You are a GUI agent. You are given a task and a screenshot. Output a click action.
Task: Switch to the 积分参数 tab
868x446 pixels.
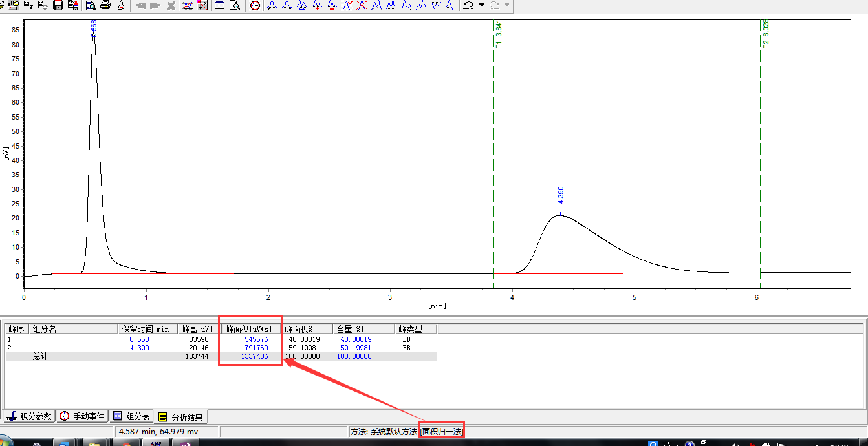[30, 416]
